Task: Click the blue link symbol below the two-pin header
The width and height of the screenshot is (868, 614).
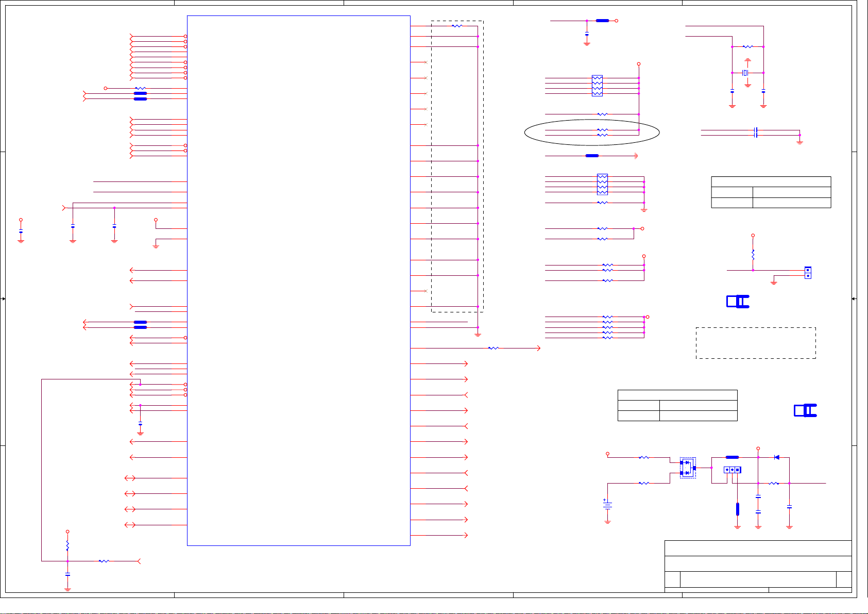Action: tap(738, 302)
